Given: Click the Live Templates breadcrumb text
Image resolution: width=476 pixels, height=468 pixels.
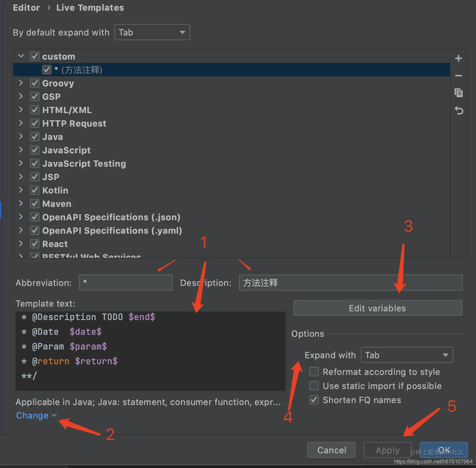Looking at the screenshot, I should (x=90, y=8).
